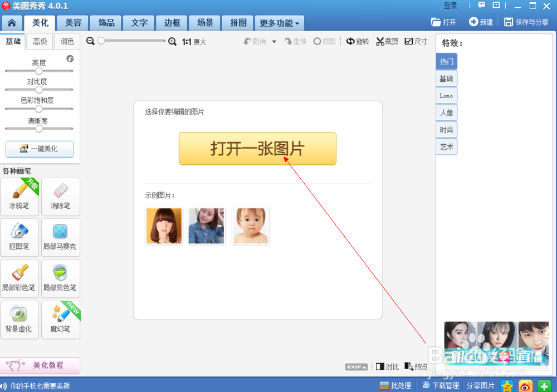Screen dimensions: 557x392
Task: Open the 更多功能 dropdown menu
Action: [278, 23]
